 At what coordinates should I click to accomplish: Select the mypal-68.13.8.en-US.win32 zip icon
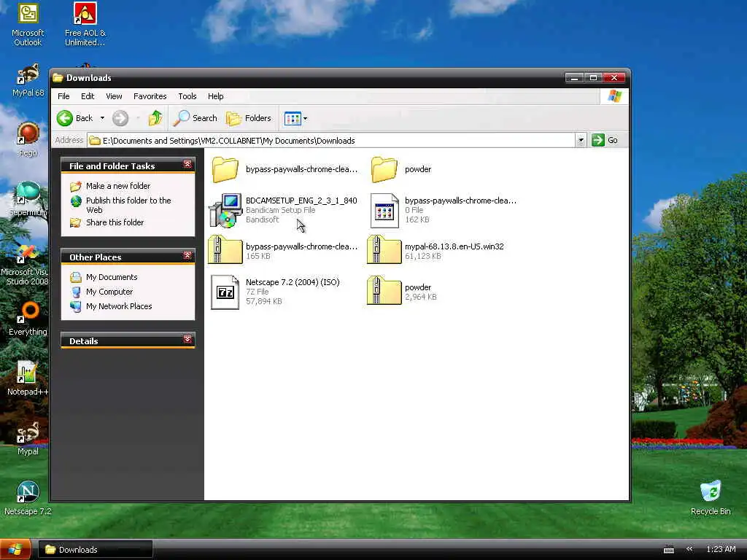(384, 249)
